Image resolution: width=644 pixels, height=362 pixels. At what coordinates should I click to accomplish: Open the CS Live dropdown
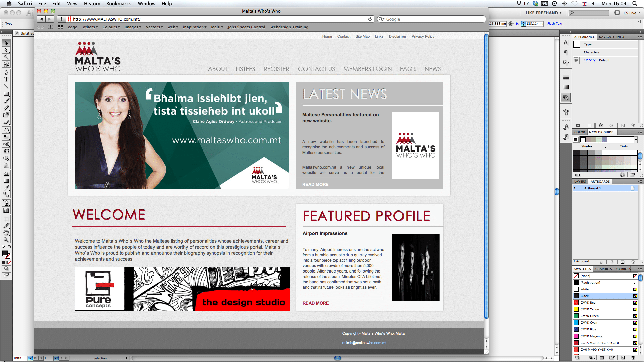click(x=632, y=13)
